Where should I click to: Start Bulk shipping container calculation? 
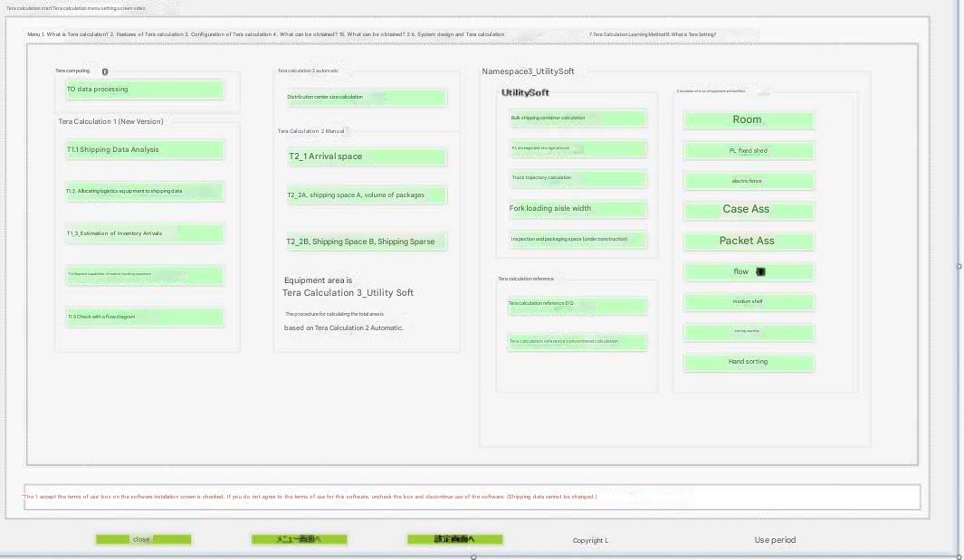coord(577,119)
